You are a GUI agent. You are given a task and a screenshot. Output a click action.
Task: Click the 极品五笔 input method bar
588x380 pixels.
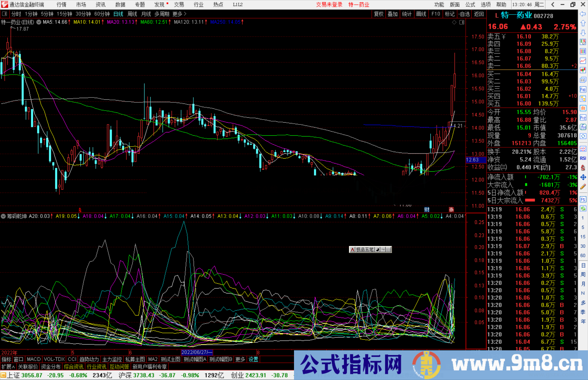click(x=370, y=249)
